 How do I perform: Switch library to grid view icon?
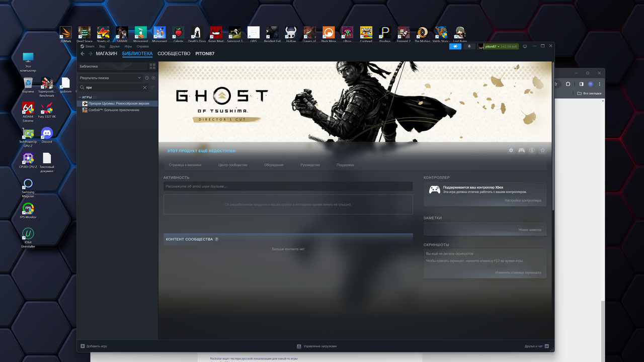click(x=153, y=66)
